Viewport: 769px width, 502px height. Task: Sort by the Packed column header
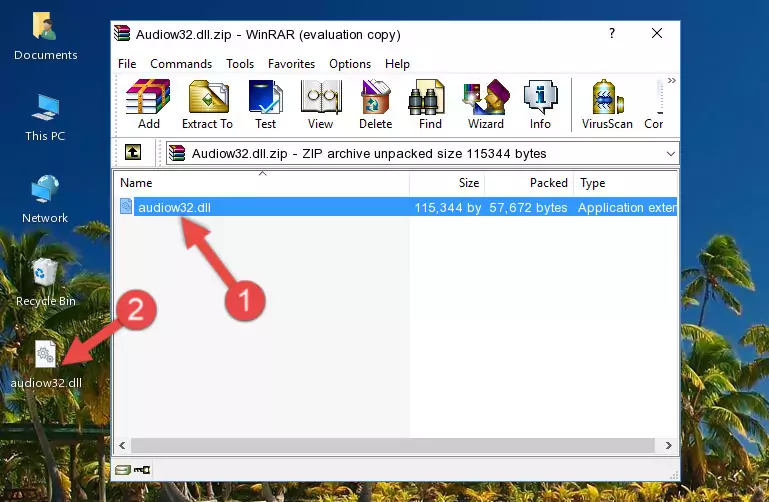[x=529, y=183]
